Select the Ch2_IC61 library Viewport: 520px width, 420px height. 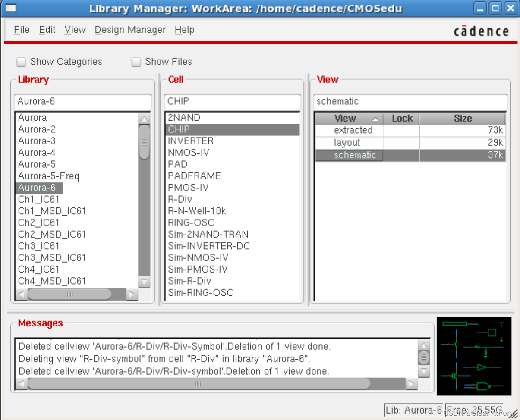coord(39,223)
